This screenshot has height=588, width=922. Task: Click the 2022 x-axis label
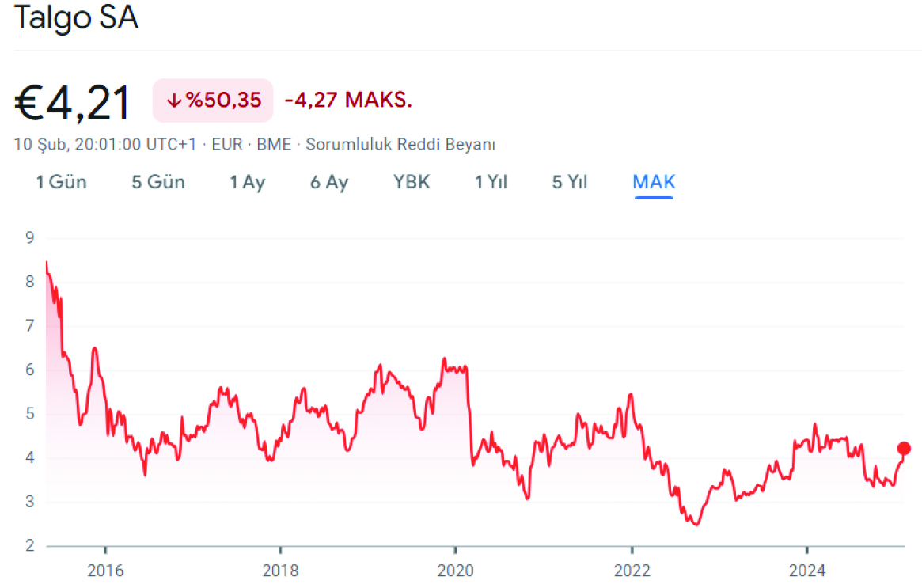pyautogui.click(x=632, y=571)
